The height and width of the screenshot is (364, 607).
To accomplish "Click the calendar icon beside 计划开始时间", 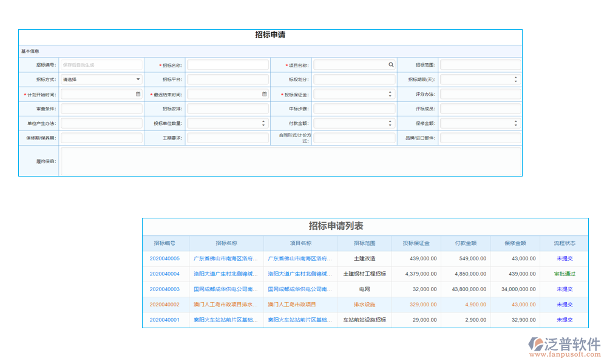I will click(x=137, y=94).
